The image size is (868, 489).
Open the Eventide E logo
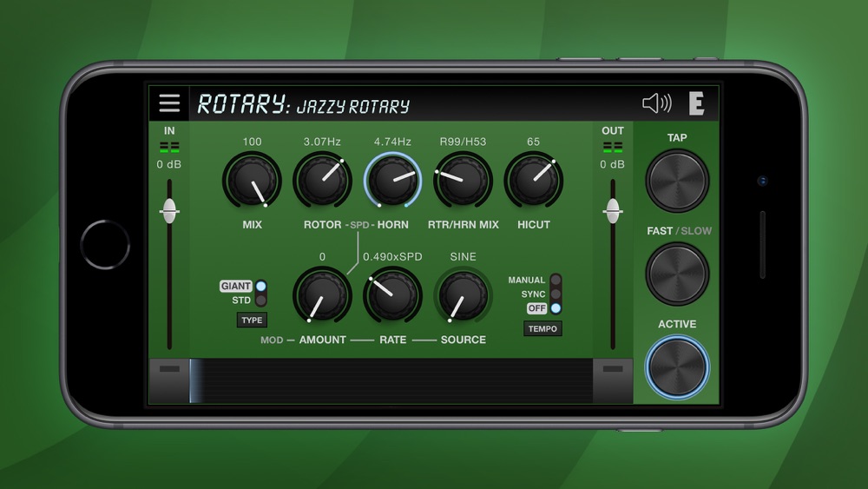697,103
